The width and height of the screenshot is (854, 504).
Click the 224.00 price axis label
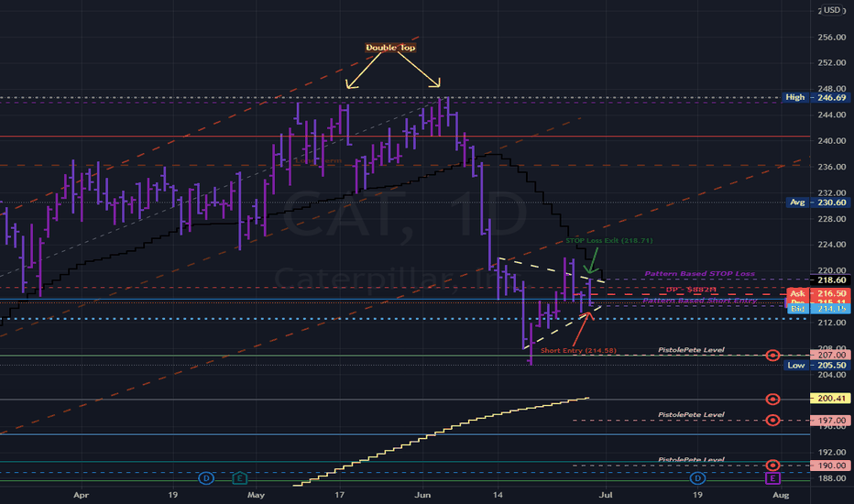click(832, 245)
